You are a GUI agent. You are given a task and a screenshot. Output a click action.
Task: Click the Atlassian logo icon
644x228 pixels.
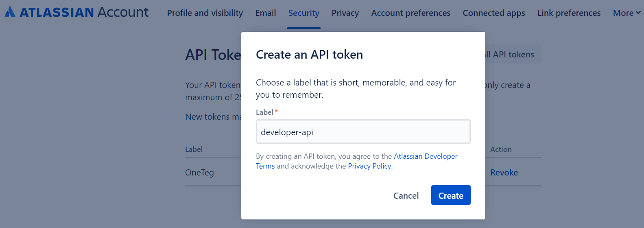point(10,12)
